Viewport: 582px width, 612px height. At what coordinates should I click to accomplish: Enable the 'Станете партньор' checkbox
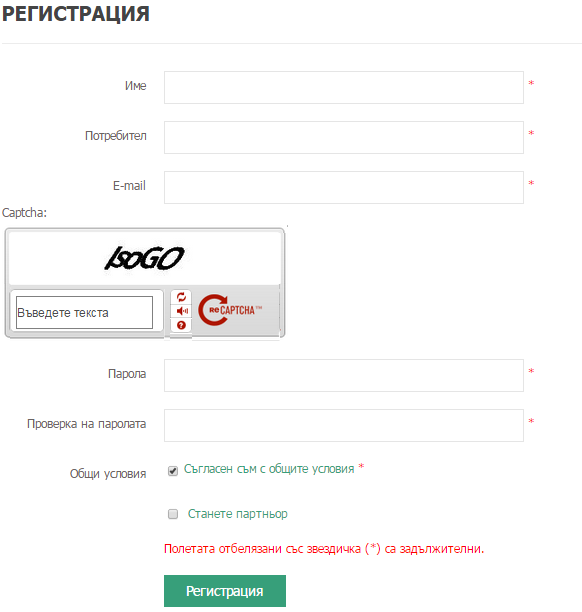(x=173, y=514)
